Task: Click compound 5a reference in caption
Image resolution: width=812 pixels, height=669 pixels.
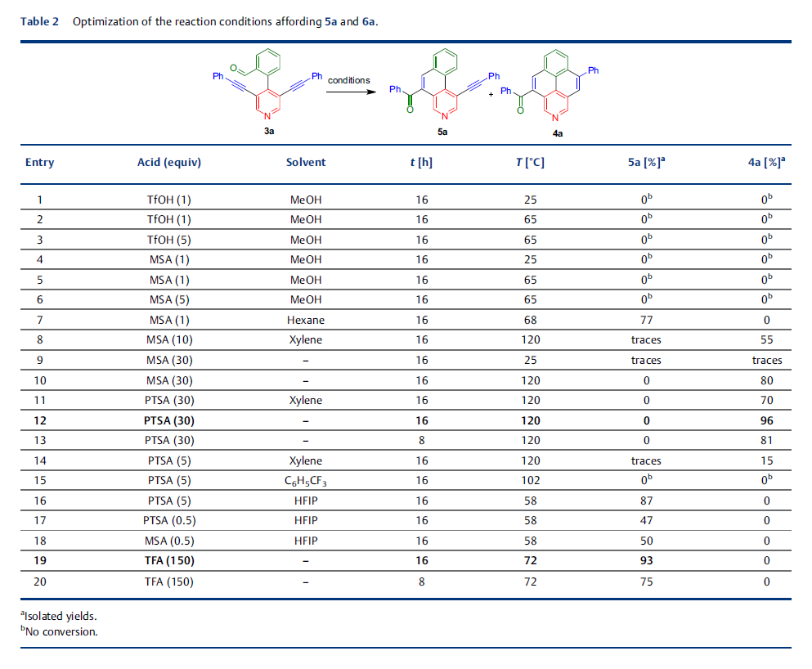Action: (330, 22)
